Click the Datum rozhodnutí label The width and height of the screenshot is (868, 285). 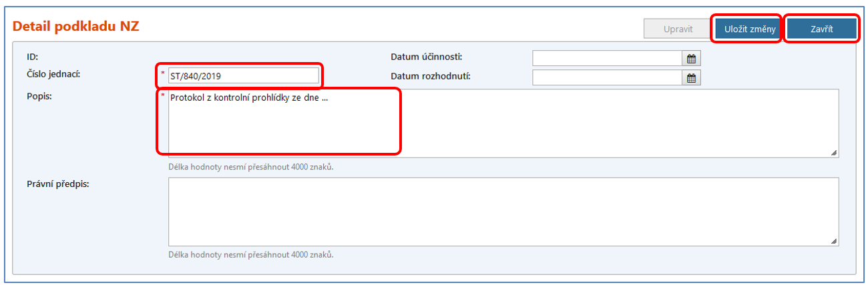pos(431,76)
